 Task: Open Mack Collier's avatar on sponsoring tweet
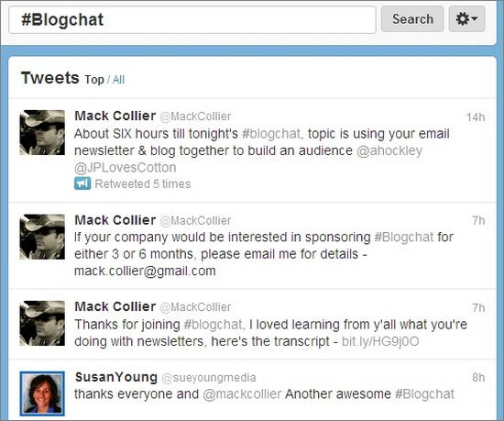[42, 237]
